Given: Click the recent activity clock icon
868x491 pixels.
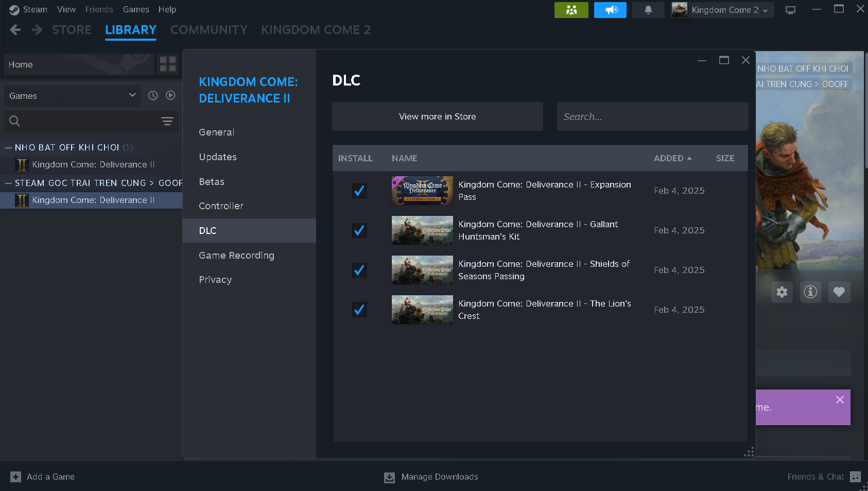Looking at the screenshot, I should tap(153, 95).
